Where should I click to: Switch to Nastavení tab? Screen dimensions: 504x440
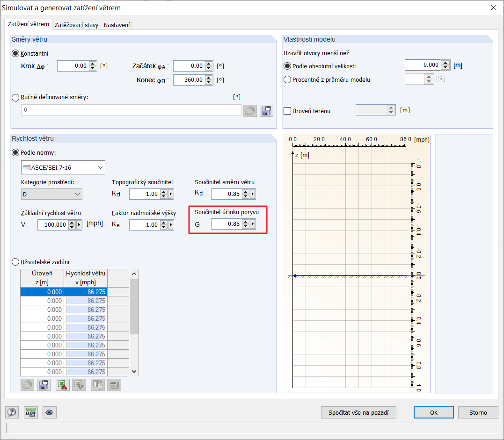click(x=117, y=25)
